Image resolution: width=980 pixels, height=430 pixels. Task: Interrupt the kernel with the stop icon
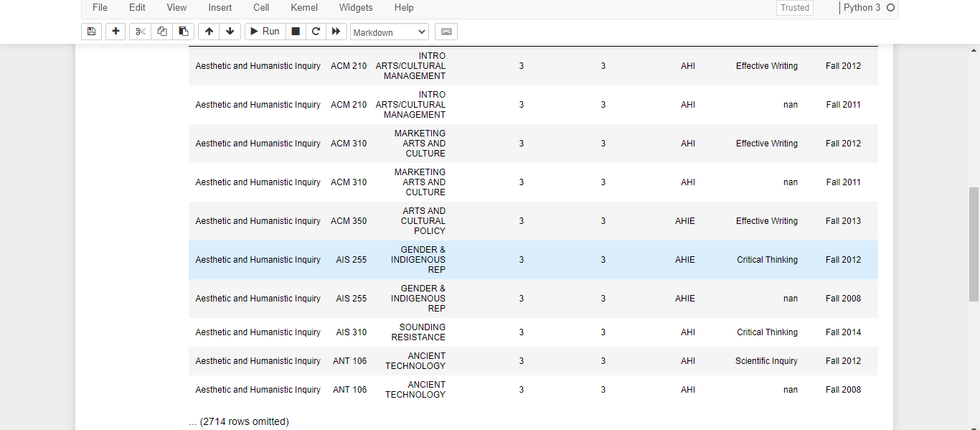[295, 32]
